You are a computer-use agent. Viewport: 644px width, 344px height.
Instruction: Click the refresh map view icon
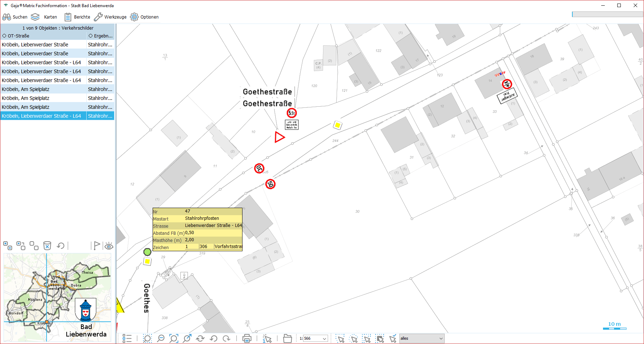coord(200,338)
